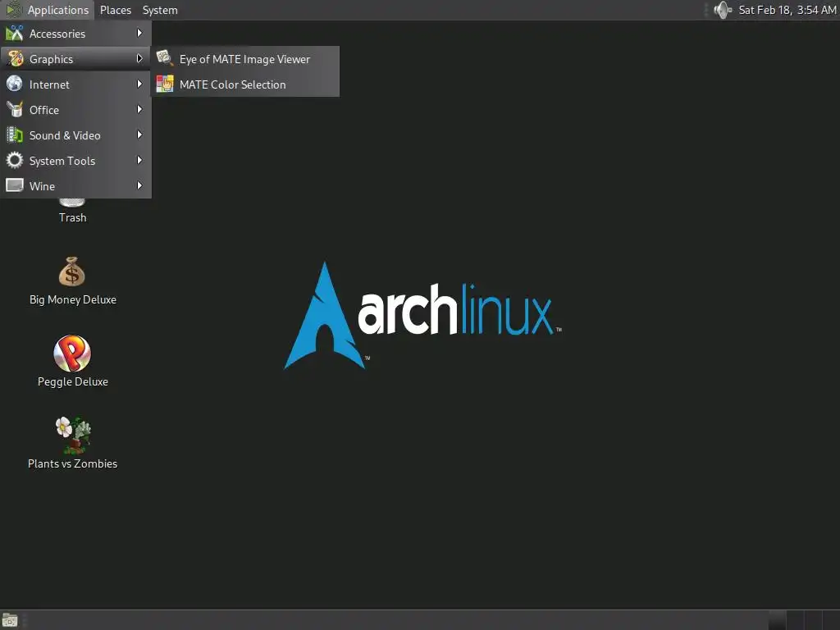840x630 pixels.
Task: Expand arrow next to Office
Action: 139,109
